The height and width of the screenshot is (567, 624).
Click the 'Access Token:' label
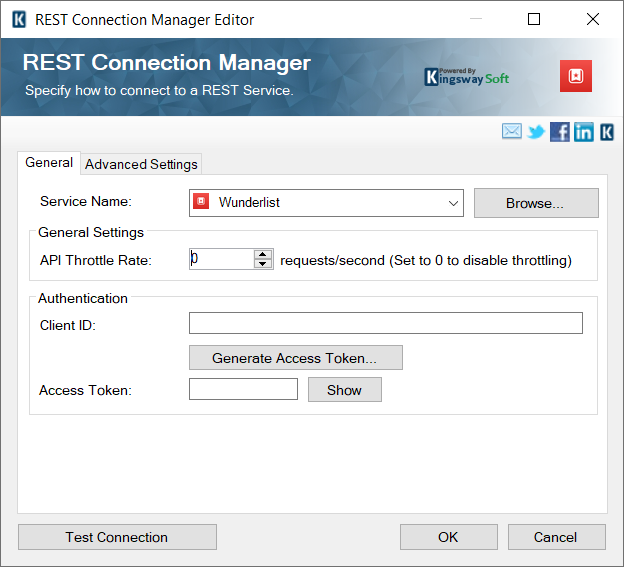click(85, 390)
